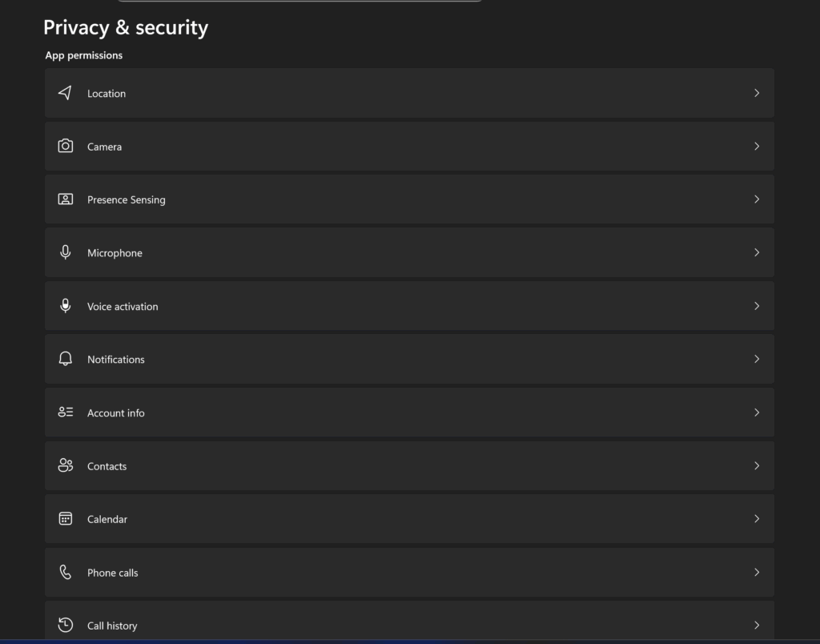Click the Presence Sensing badge icon
The height and width of the screenshot is (644, 820).
coord(65,199)
